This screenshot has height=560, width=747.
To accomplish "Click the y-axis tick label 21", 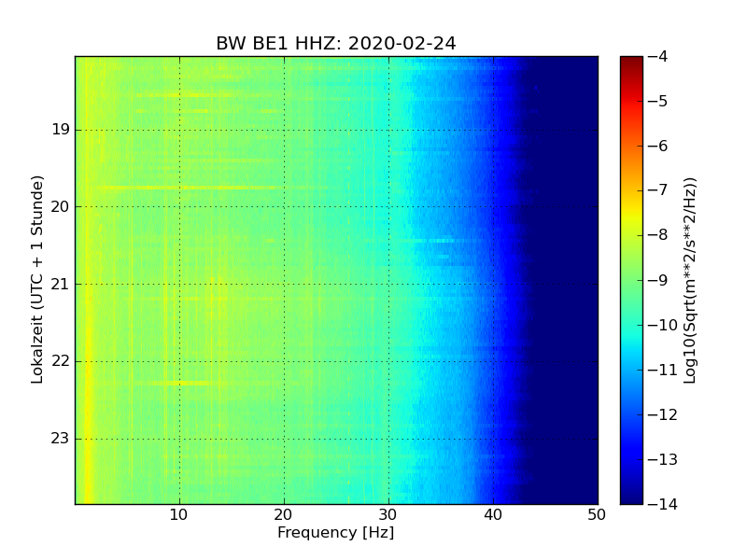I will pyautogui.click(x=61, y=285).
